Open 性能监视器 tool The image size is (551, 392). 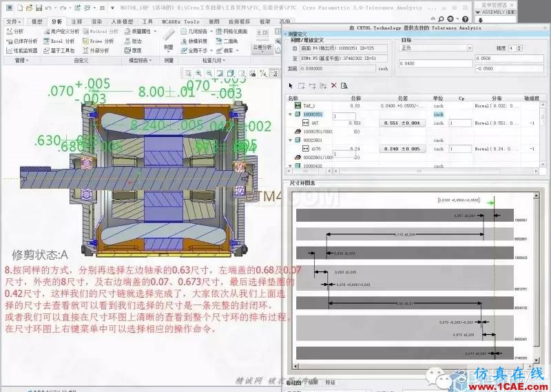click(22, 50)
